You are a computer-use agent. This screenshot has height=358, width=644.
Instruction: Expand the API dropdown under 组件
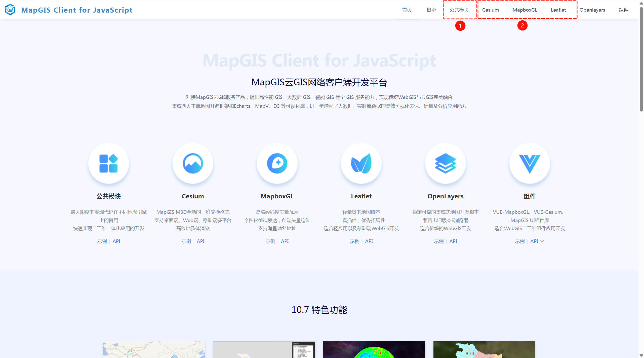click(x=537, y=241)
